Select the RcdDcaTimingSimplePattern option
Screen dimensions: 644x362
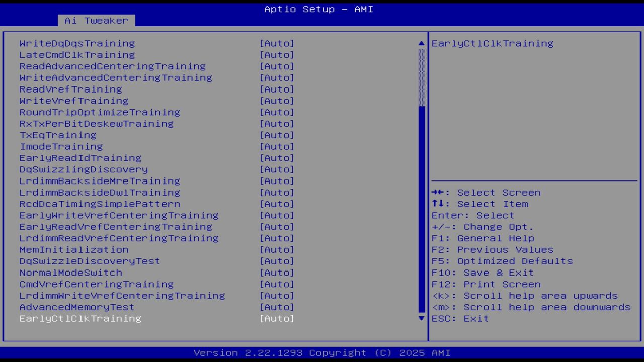[100, 204]
